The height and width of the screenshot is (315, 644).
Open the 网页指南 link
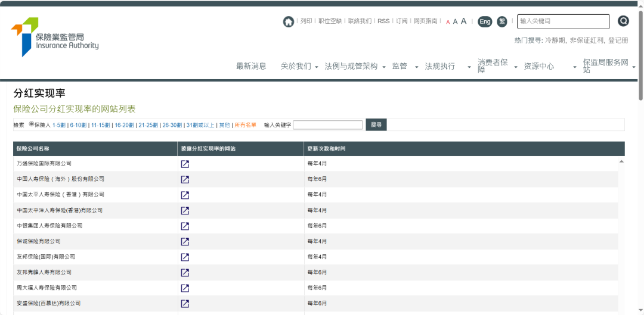(426, 21)
